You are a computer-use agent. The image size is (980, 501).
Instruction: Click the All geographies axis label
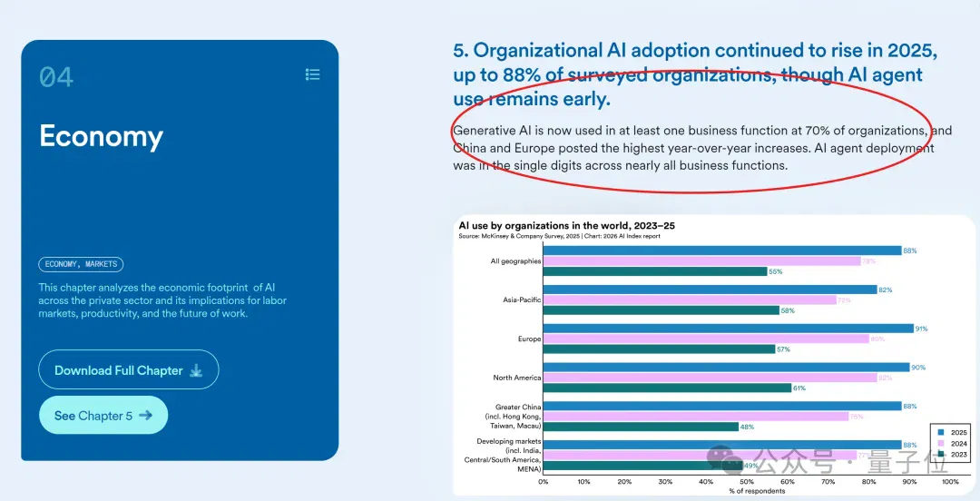pos(515,260)
